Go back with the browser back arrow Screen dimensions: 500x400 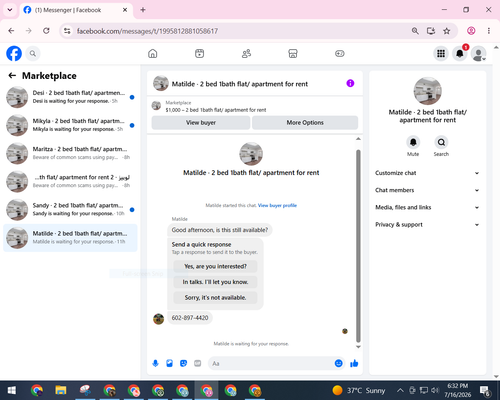11,31
